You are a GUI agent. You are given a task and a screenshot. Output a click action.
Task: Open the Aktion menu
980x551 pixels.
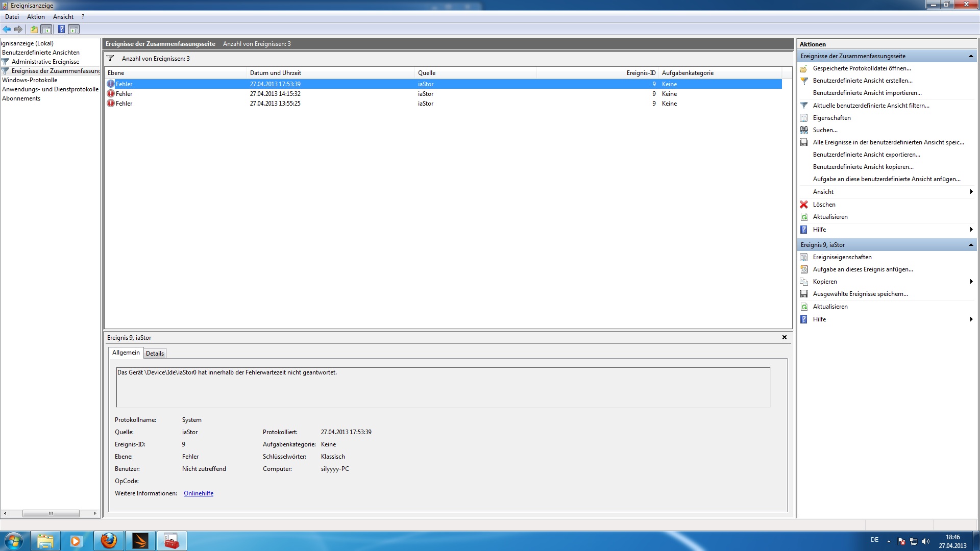pos(36,17)
